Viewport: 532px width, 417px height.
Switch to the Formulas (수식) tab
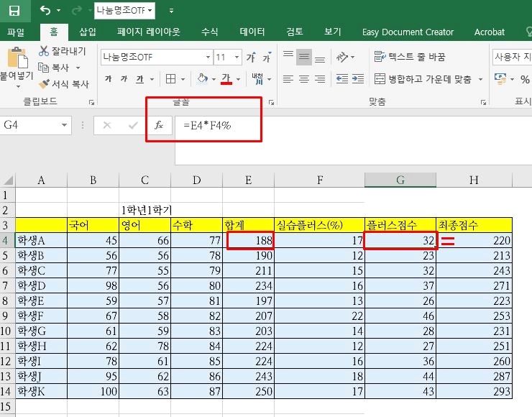click(210, 32)
